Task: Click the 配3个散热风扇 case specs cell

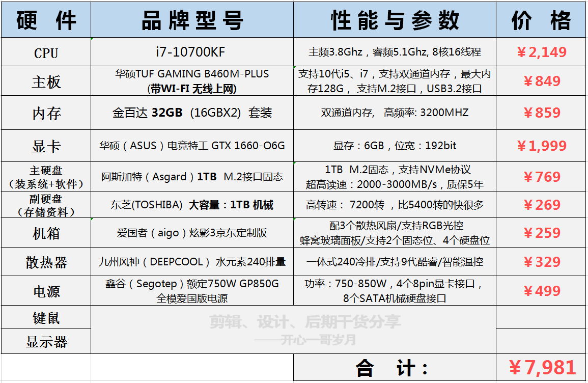Action: pos(395,233)
